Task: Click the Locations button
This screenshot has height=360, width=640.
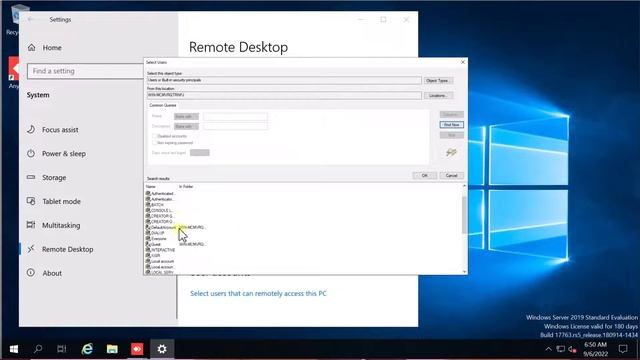Action: (x=438, y=96)
